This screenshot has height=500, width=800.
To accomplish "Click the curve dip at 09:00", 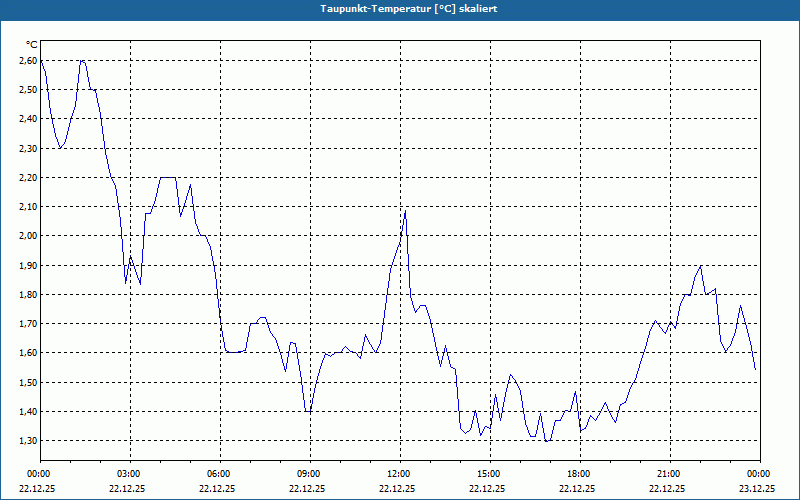I will pos(308,411).
